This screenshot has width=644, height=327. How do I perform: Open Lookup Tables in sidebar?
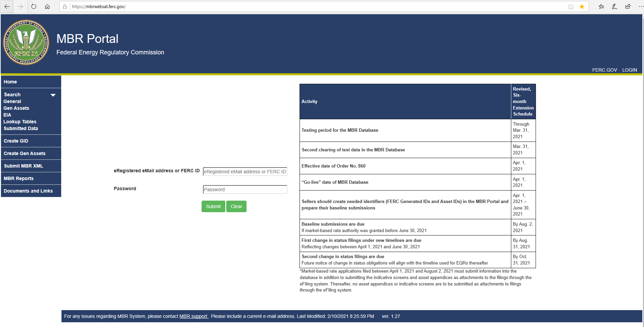[20, 122]
